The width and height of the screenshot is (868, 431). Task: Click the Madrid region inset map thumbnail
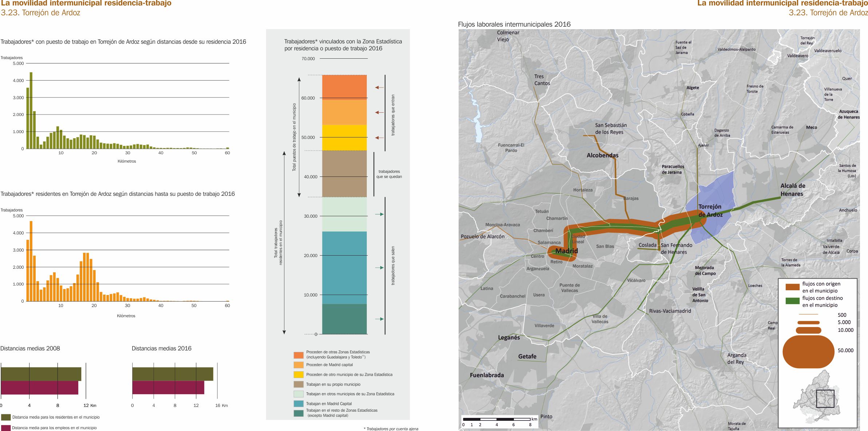point(817,397)
